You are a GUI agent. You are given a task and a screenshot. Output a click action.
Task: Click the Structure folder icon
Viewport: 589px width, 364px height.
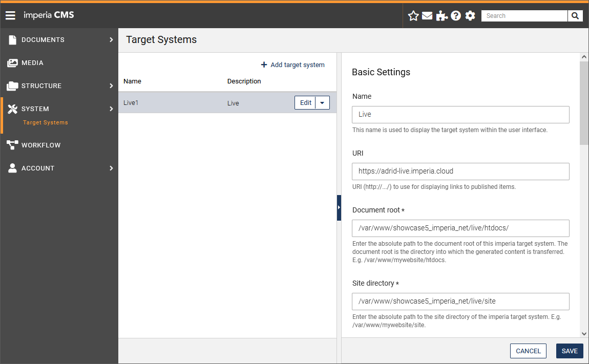(x=12, y=85)
